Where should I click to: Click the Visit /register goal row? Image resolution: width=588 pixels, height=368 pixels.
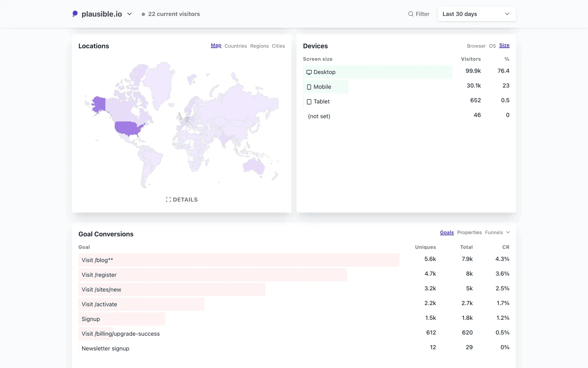point(99,275)
